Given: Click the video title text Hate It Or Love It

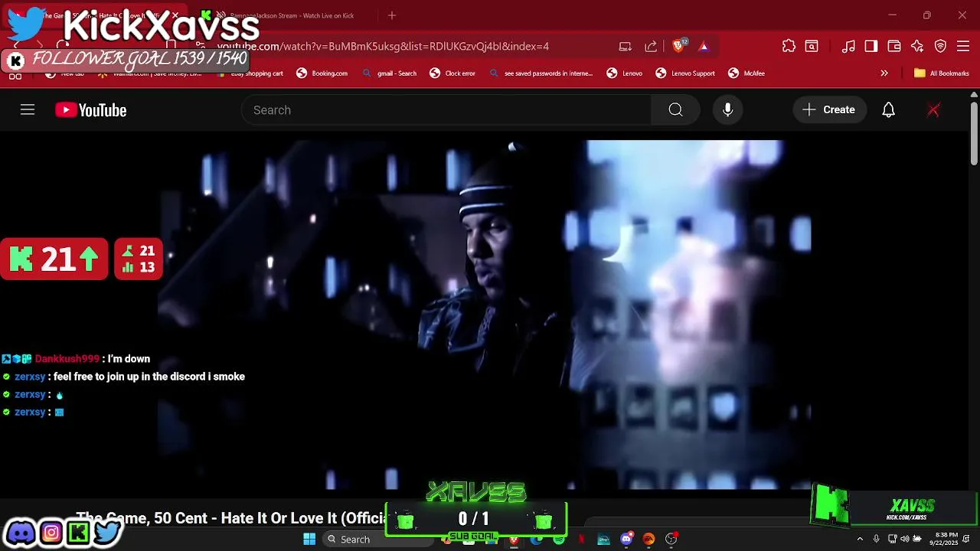Looking at the screenshot, I should point(234,518).
